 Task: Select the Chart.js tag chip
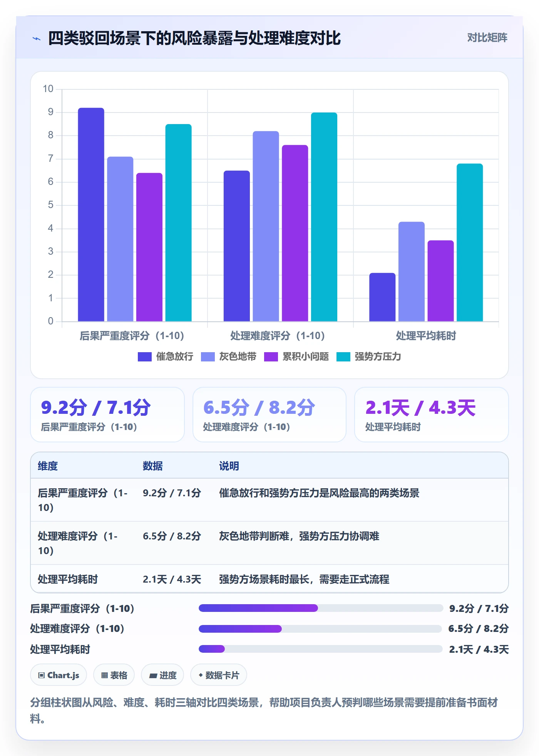tap(59, 675)
